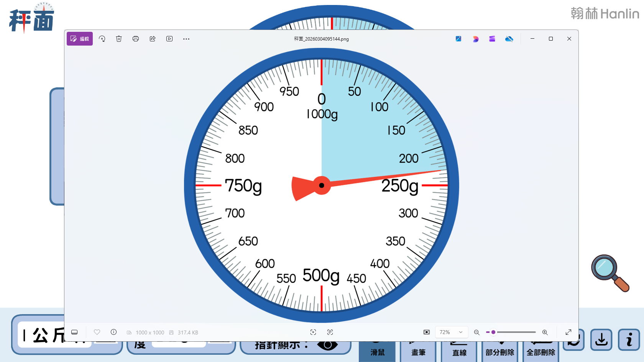Delete the image using the trash icon
Image resolution: width=644 pixels, height=362 pixels.
click(119, 39)
